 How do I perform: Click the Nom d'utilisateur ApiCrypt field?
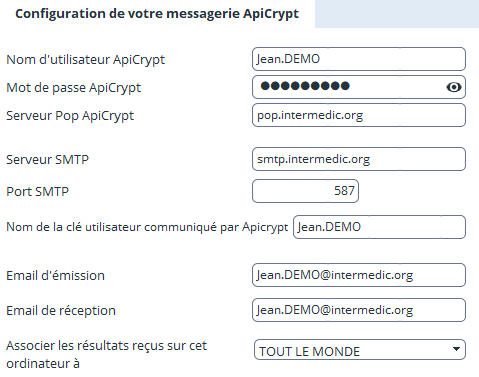[359, 59]
